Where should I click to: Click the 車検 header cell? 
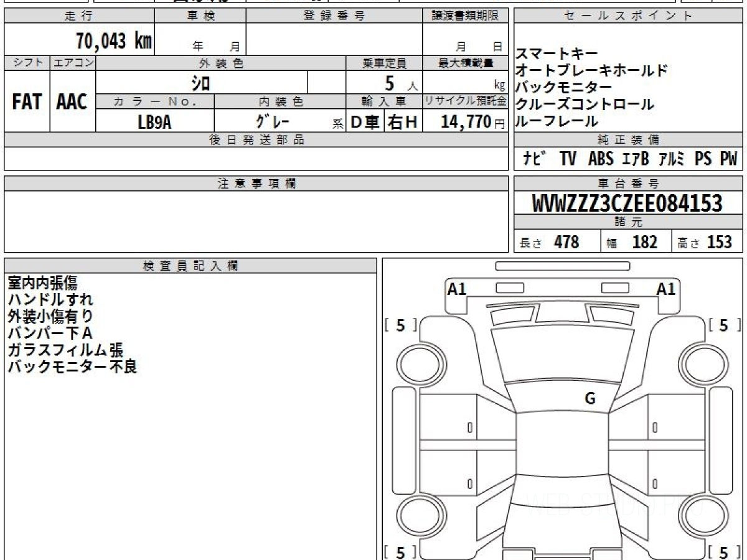click(x=200, y=17)
